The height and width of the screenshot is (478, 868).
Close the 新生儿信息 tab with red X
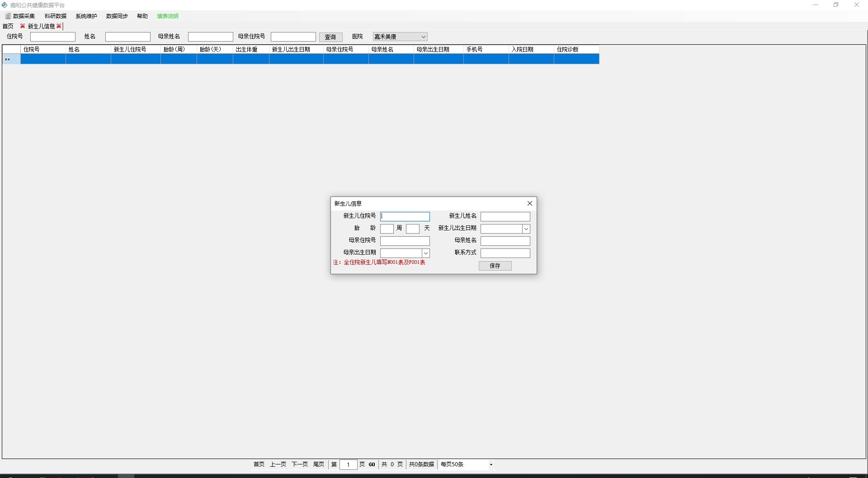pos(59,26)
